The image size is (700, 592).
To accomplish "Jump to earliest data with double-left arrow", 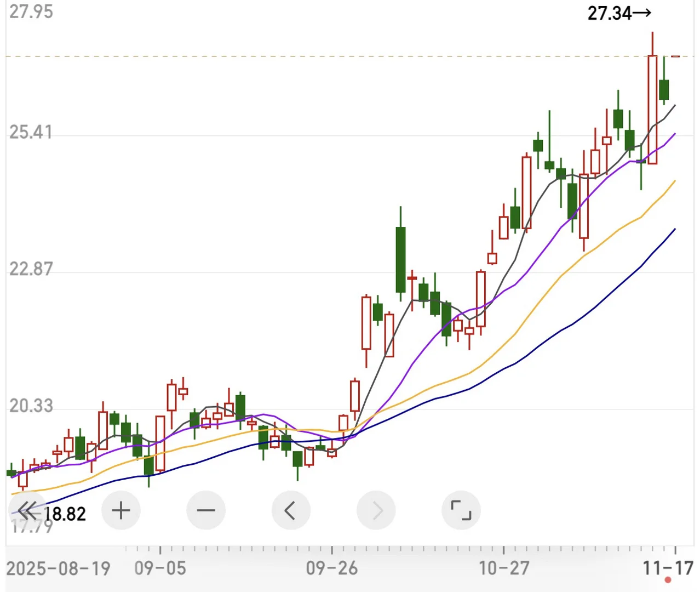I will [x=27, y=510].
